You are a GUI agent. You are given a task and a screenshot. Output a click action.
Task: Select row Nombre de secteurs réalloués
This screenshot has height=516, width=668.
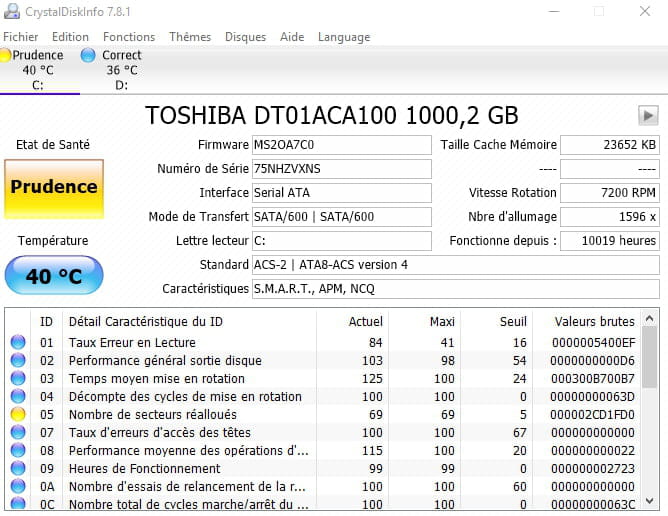pos(323,414)
